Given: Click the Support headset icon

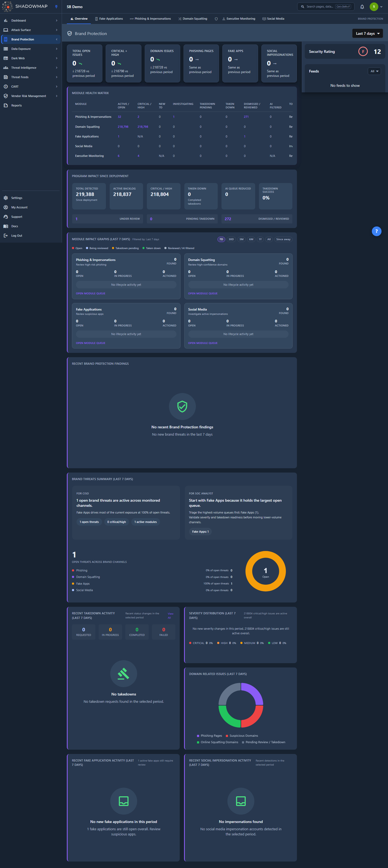Looking at the screenshot, I should tap(6, 217).
